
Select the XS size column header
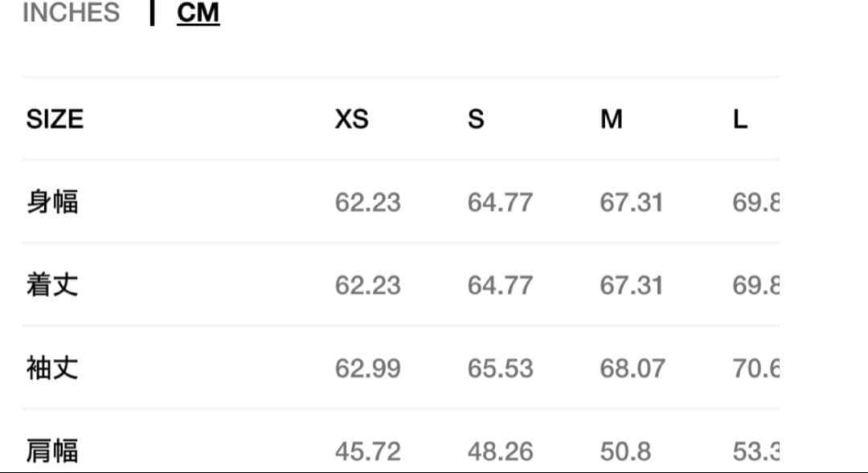tap(351, 119)
